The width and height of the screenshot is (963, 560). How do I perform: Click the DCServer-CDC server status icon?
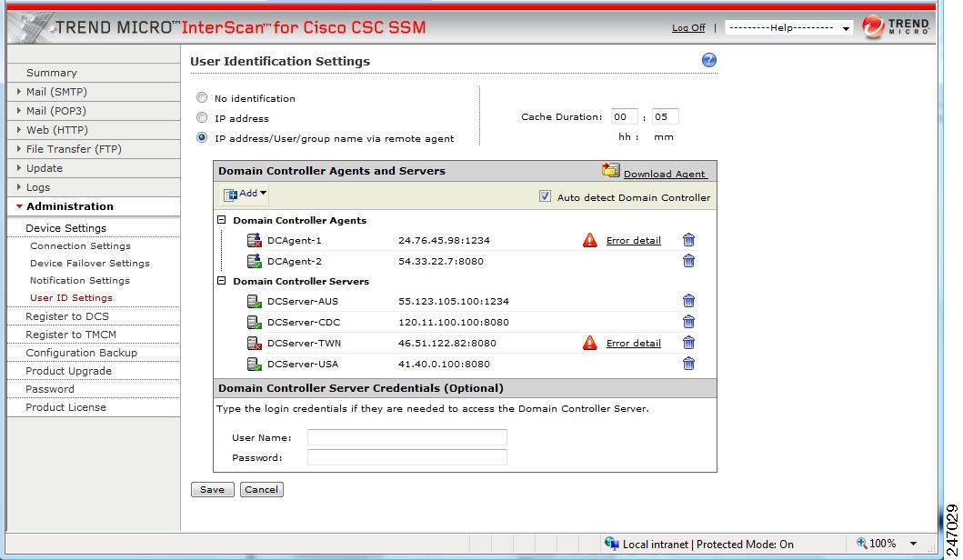pyautogui.click(x=255, y=322)
